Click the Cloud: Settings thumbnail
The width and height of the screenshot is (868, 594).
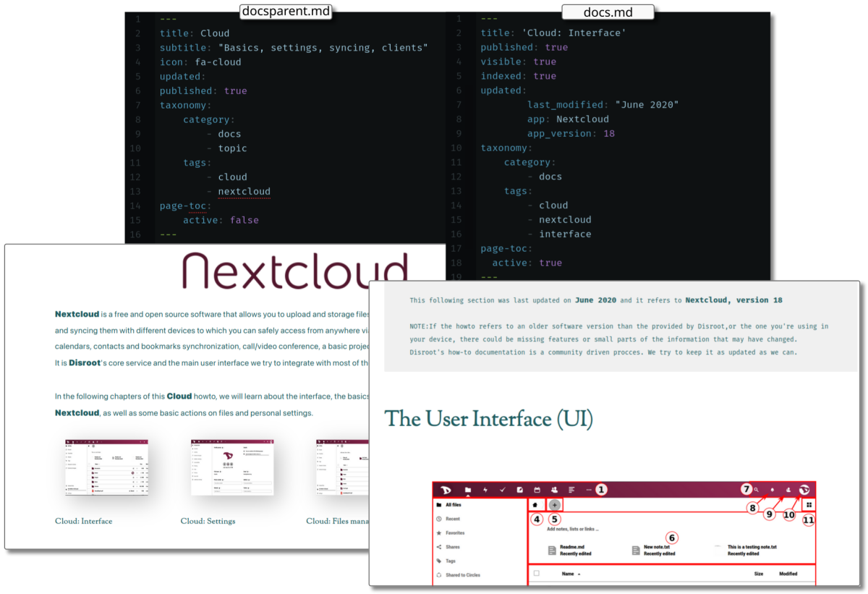pyautogui.click(x=231, y=467)
